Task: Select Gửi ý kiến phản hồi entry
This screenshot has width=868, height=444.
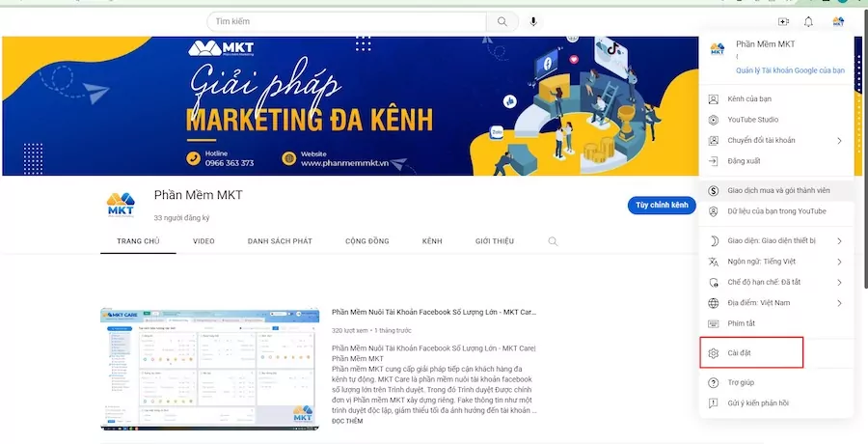Action: coord(776,403)
